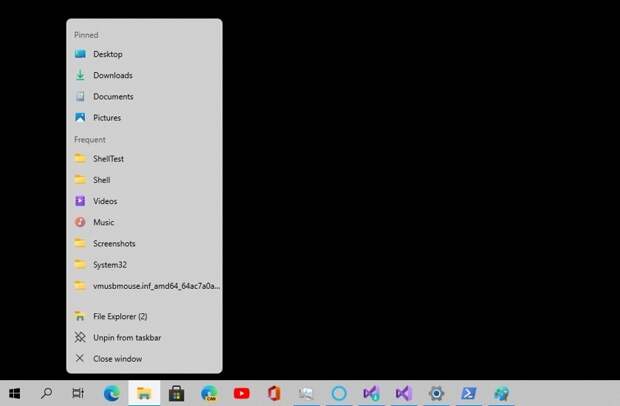Viewport: 620px width, 406px height.
Task: Open Visual Studio icon without badge
Action: tap(404, 393)
